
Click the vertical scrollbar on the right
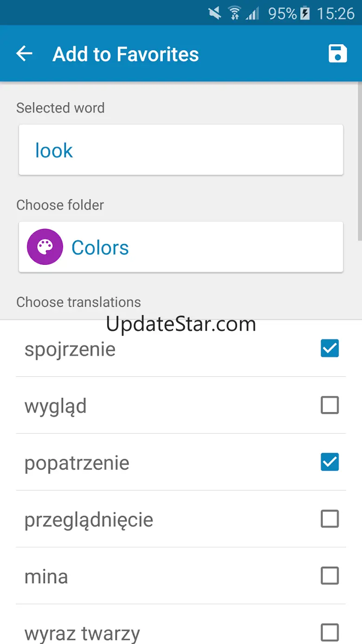pyautogui.click(x=360, y=163)
